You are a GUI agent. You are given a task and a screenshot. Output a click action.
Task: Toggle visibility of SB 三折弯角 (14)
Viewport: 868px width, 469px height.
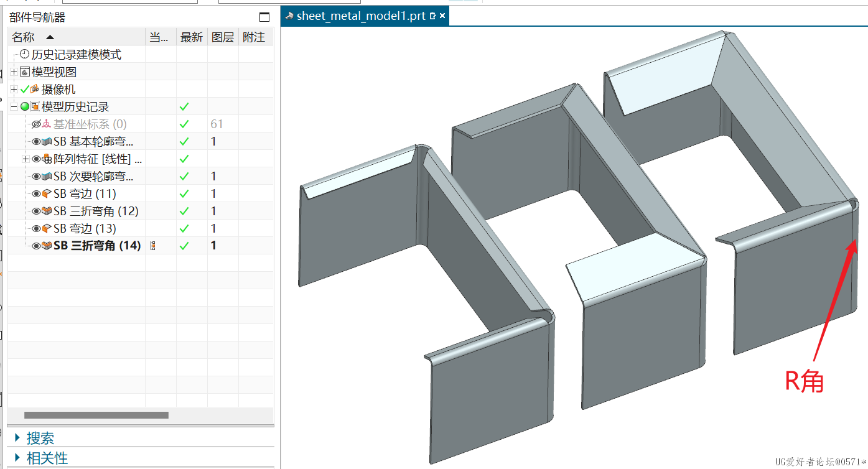click(x=36, y=246)
